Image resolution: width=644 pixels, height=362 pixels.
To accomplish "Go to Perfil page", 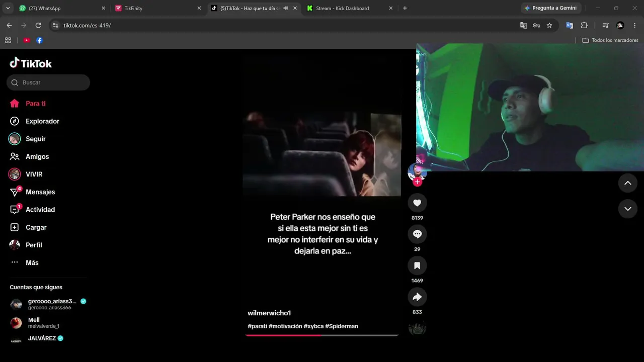I will pos(26,245).
